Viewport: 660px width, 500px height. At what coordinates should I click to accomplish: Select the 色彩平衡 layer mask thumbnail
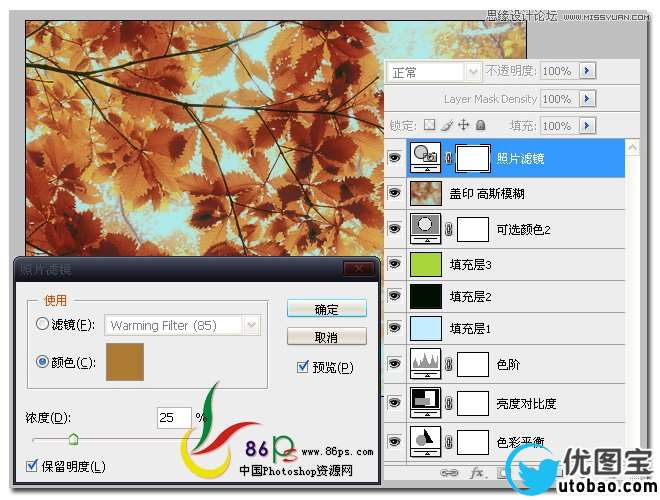pos(473,442)
